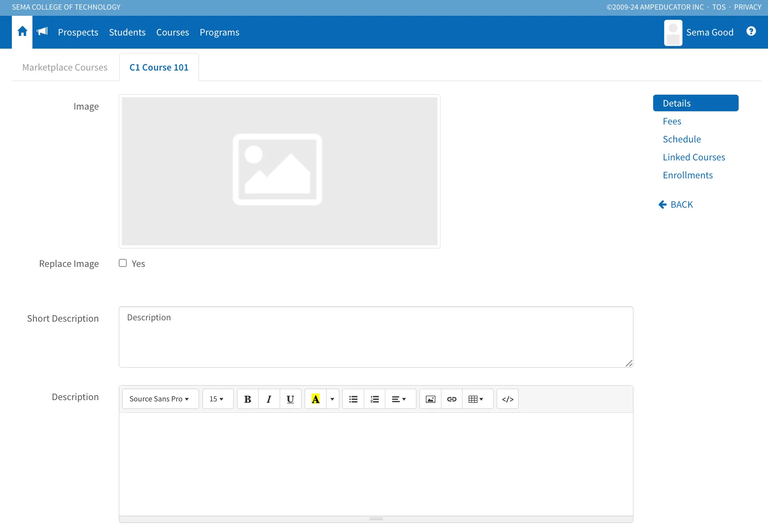Screen dimensions: 768x532
Task: Go to the Home icon in navbar
Action: pyautogui.click(x=22, y=32)
